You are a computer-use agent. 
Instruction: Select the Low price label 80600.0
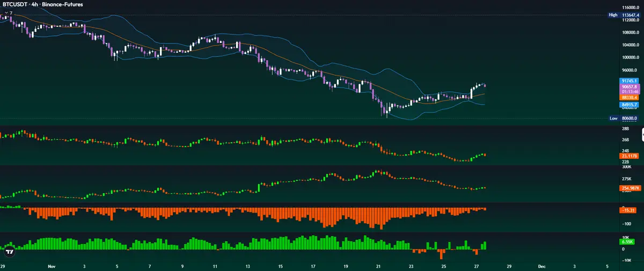pyautogui.click(x=625, y=118)
